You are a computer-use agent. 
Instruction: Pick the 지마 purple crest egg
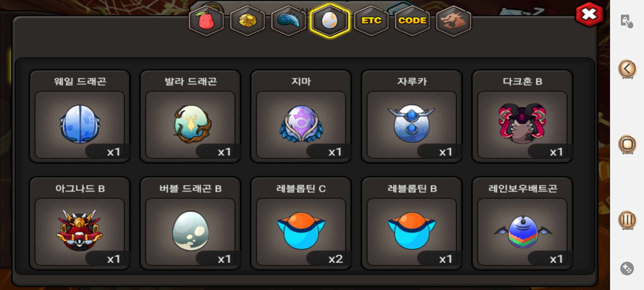click(301, 116)
